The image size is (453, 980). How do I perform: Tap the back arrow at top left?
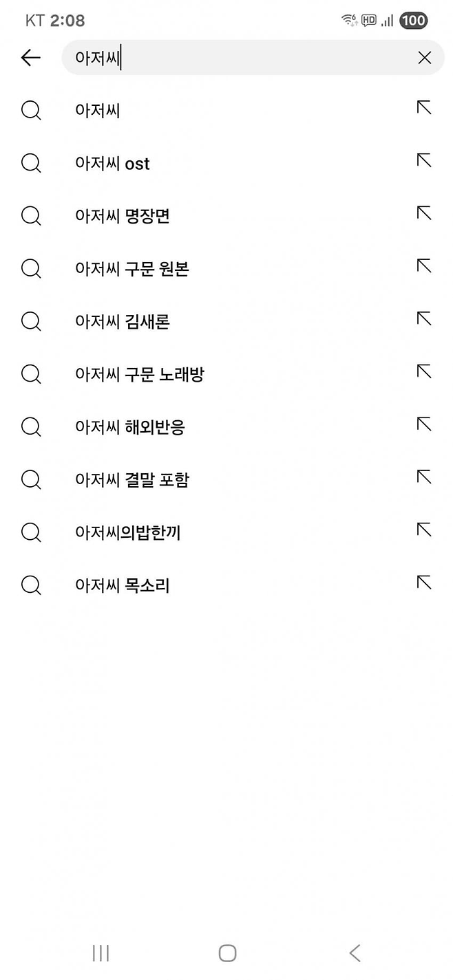[x=30, y=58]
